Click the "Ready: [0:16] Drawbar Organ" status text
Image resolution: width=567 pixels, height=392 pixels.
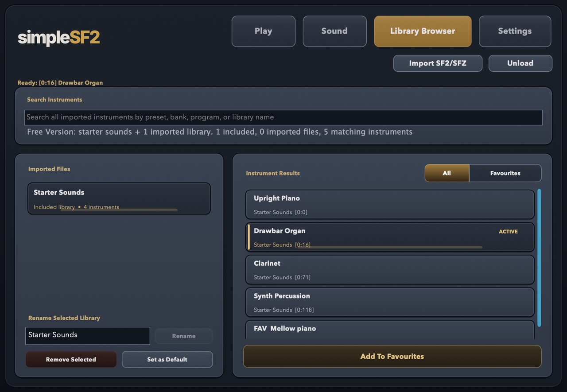coord(60,83)
